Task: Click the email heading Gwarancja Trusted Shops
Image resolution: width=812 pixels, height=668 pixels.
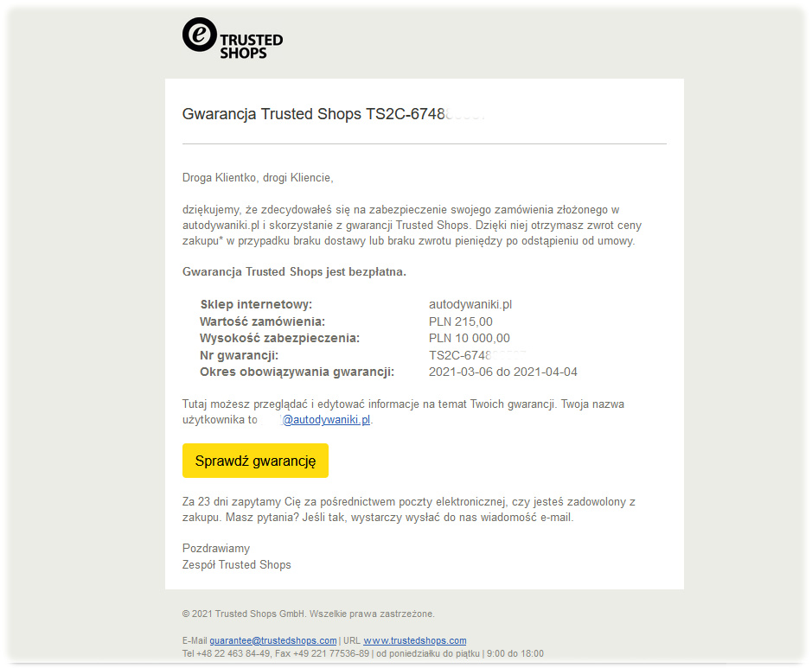Action: (334, 114)
